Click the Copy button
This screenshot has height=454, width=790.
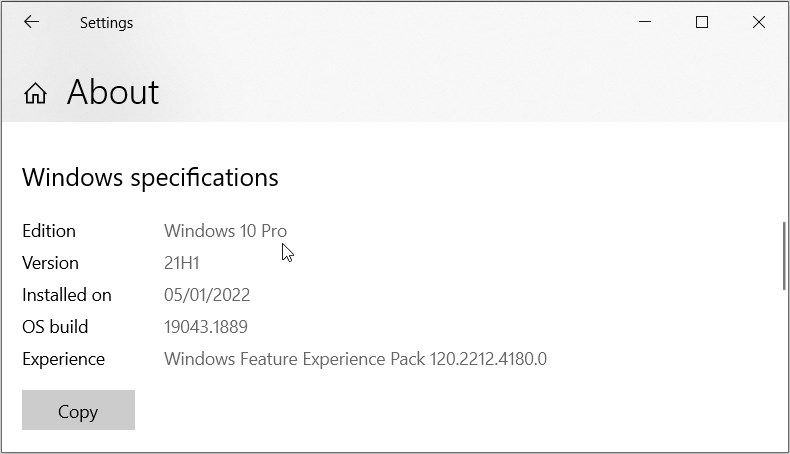[78, 410]
